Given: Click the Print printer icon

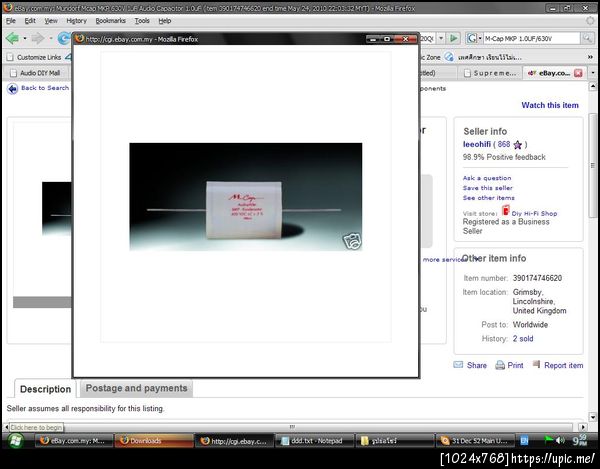Looking at the screenshot, I should pos(500,365).
